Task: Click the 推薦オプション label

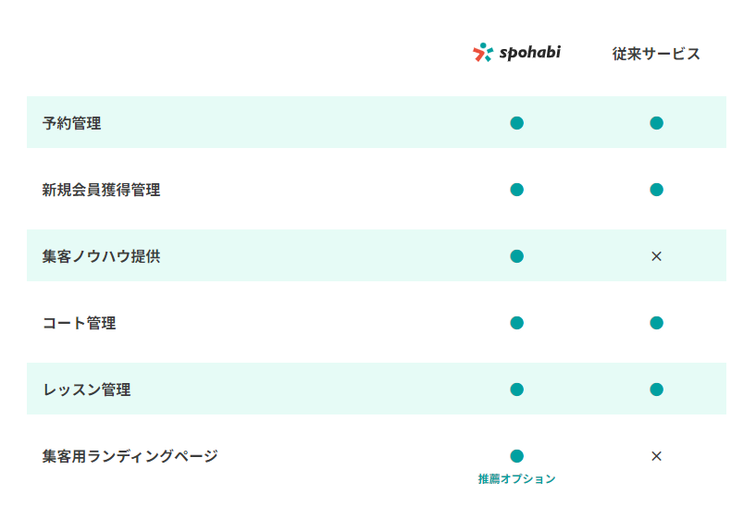Action: (517, 479)
